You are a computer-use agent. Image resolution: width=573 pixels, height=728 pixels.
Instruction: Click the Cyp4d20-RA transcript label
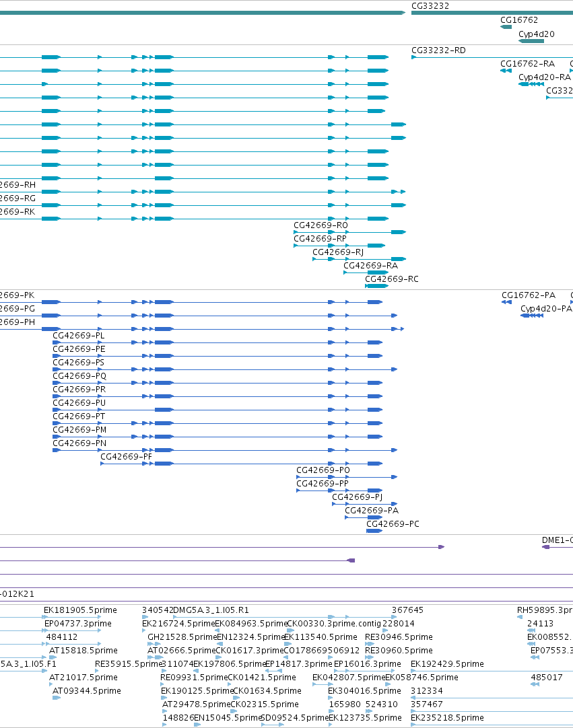544,77
